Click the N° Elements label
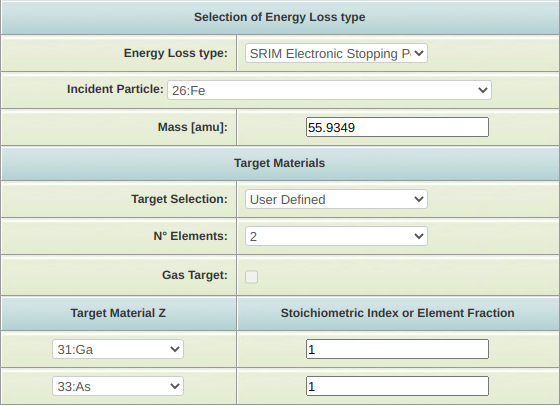This screenshot has height=406, width=560. [x=190, y=236]
